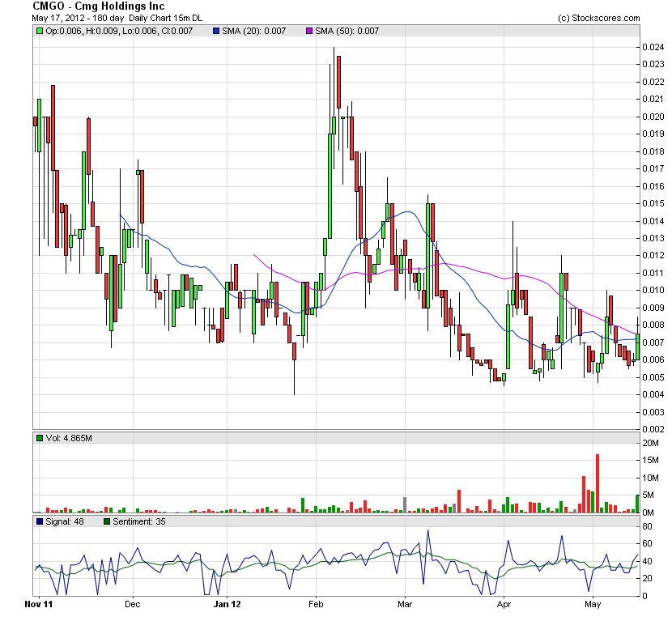Screen dimensions: 672x621
Task: Click the 40 signal axis label
Action: [x=647, y=561]
